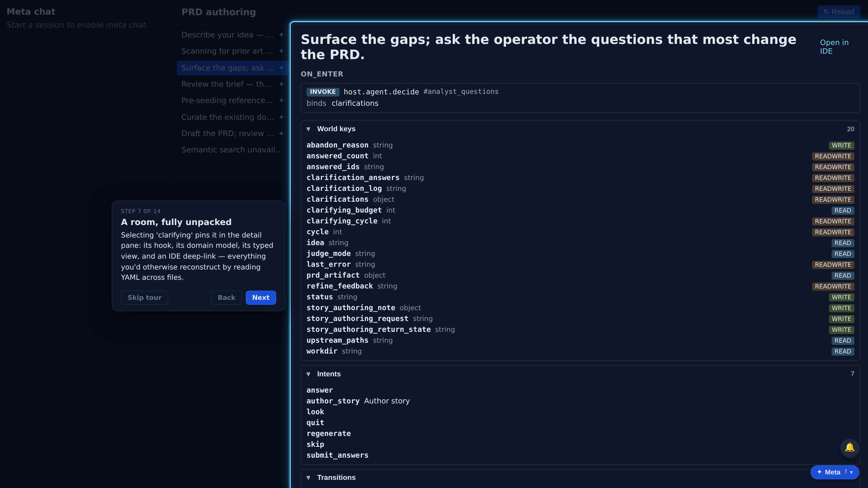This screenshot has width=868, height=488.
Task: Select 'Describe your idea' room in list
Action: tap(232, 35)
